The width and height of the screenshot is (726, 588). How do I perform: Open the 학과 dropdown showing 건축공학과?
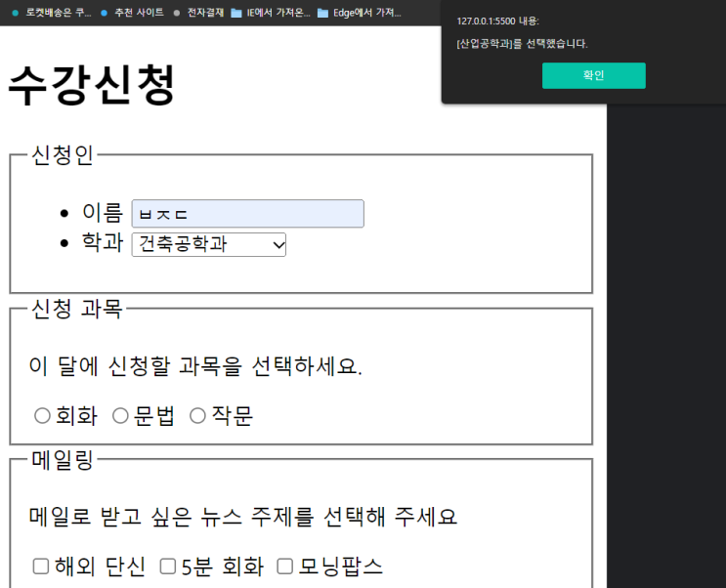click(x=209, y=244)
